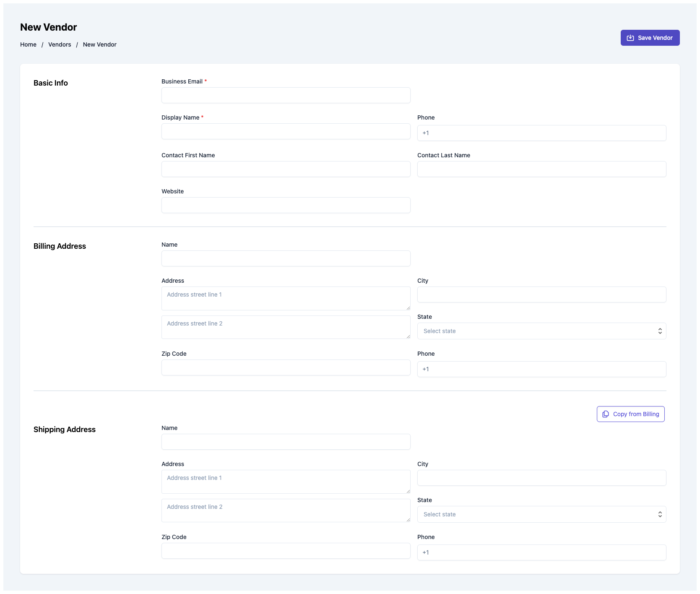Image resolution: width=700 pixels, height=594 pixels.
Task: Click resize handle of Billing street line 1
Action: pyautogui.click(x=408, y=308)
